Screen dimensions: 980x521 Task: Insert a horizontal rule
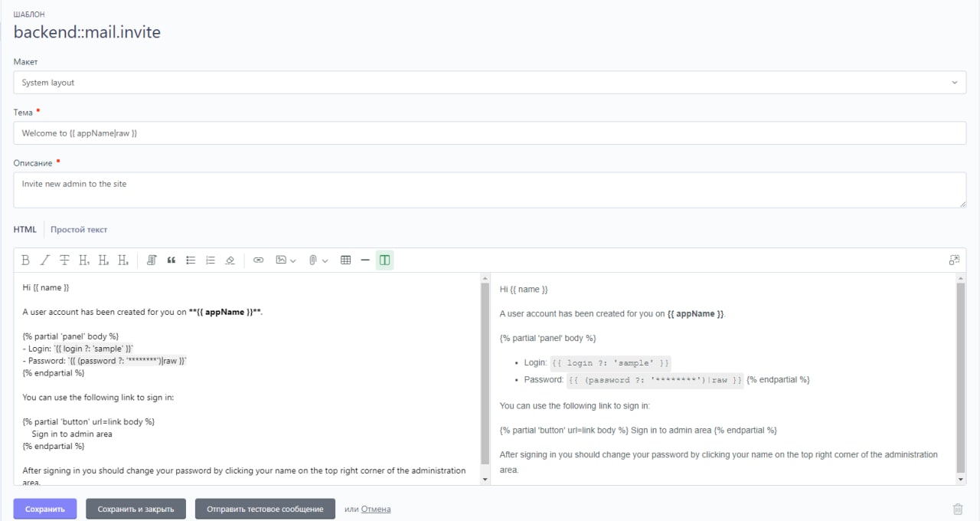point(365,260)
